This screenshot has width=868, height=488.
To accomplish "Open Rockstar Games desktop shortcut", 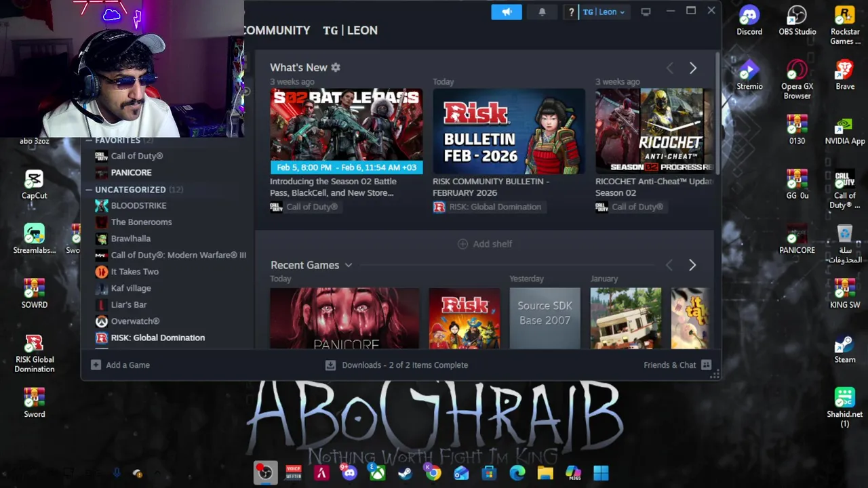I will tap(845, 25).
